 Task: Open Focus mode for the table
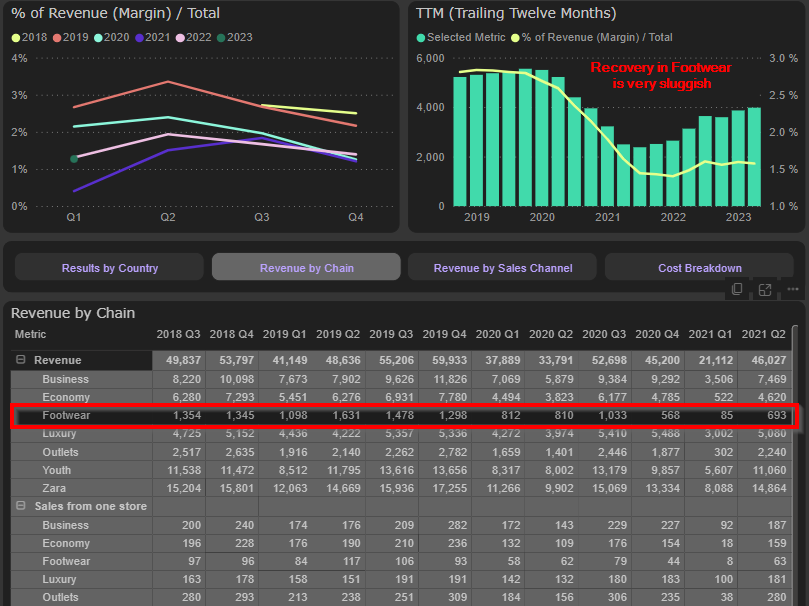pos(765,289)
